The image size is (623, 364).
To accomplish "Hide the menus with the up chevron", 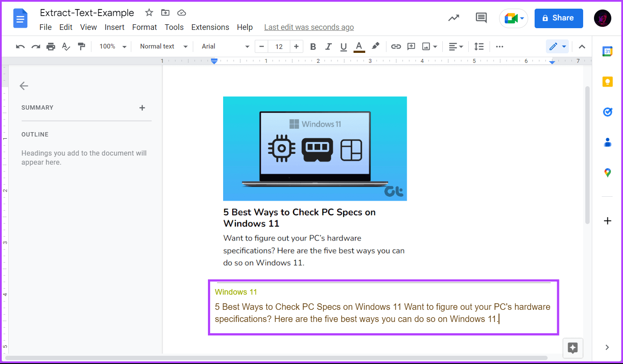I will pos(582,47).
